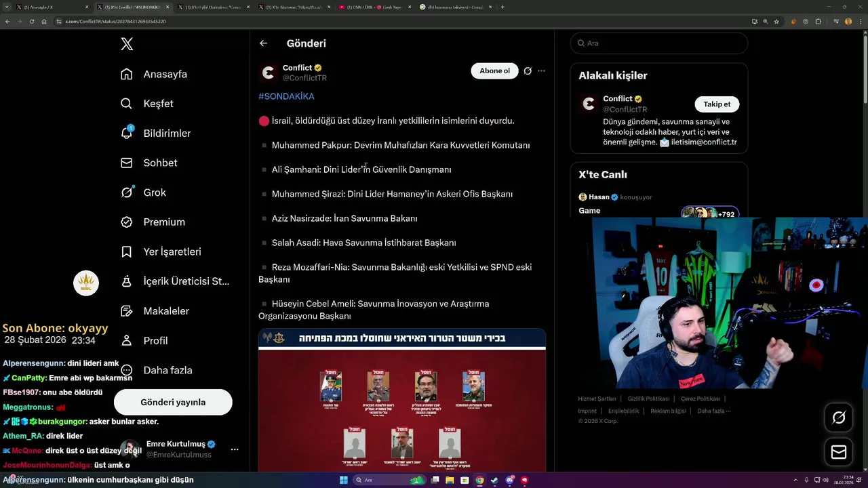
Task: Open the @ConflictTR handle on the post
Action: click(x=304, y=78)
